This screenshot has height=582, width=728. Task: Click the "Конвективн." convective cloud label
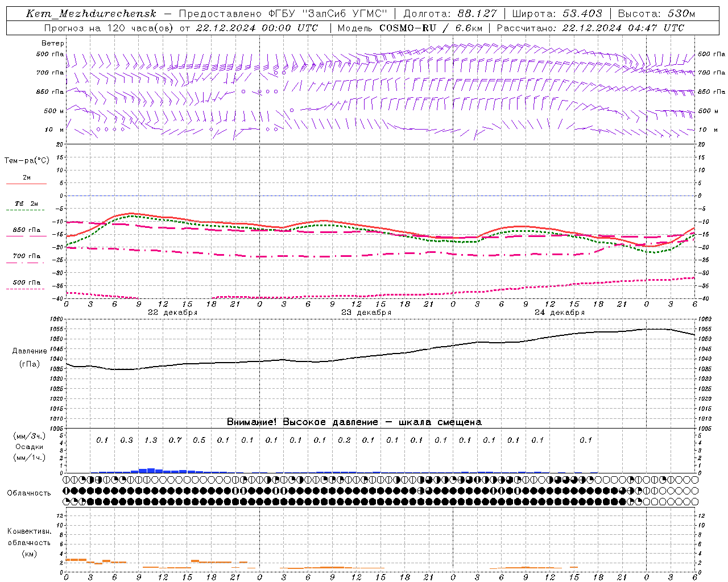click(x=29, y=531)
